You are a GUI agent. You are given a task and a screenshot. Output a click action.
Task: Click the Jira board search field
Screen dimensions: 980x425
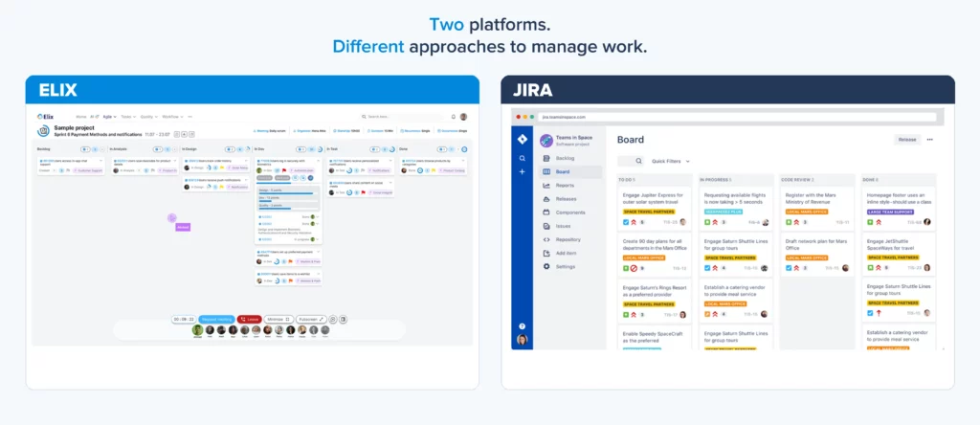(x=631, y=161)
